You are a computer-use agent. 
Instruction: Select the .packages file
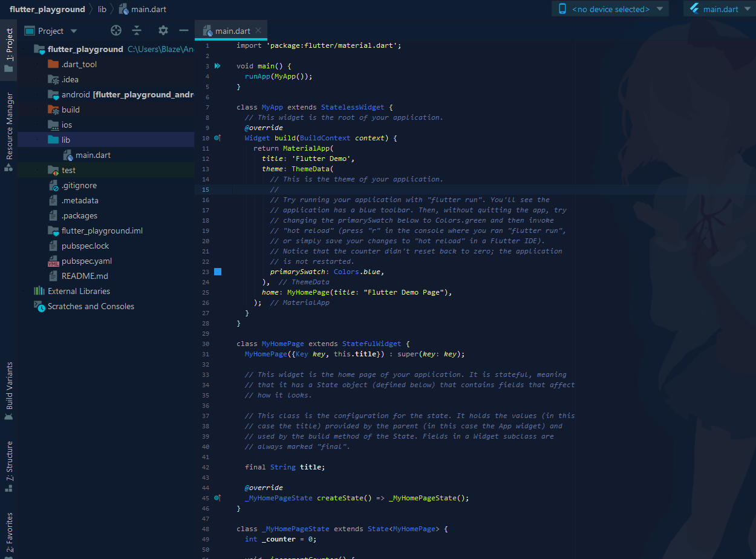(79, 215)
